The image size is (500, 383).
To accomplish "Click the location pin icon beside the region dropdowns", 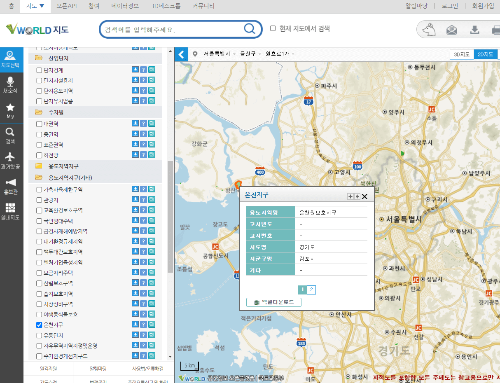I will tap(195, 54).
